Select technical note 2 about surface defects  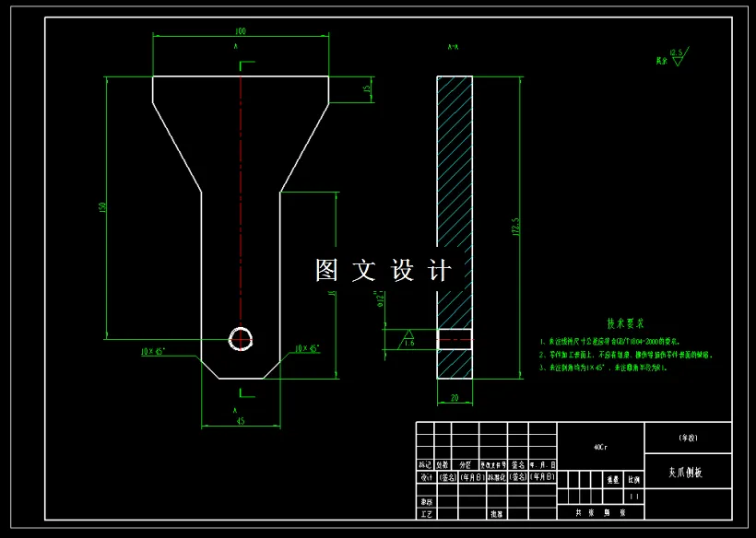pyautogui.click(x=626, y=355)
